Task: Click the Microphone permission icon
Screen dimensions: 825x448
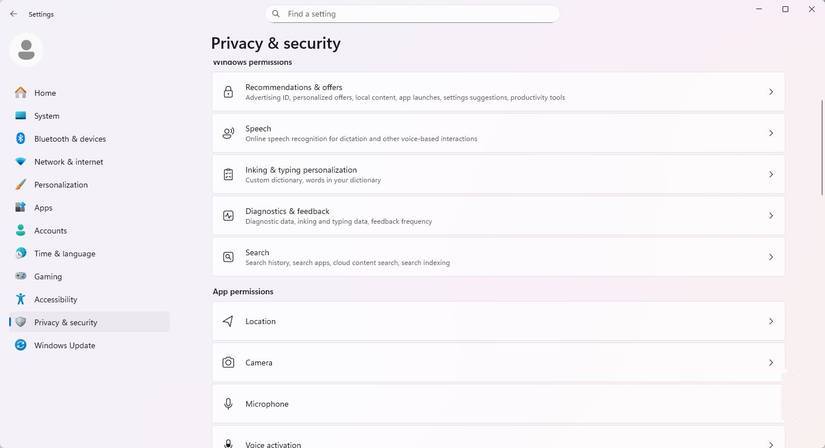Action: [228, 404]
